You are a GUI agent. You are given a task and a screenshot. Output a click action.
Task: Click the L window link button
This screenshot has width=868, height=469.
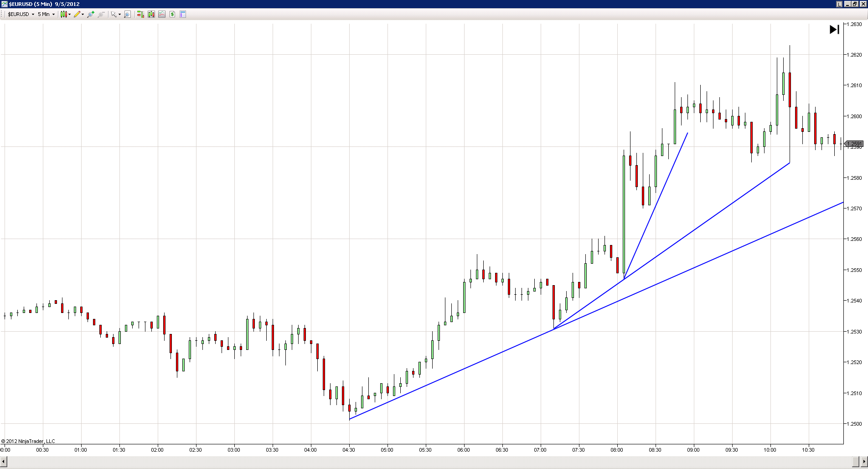point(839,4)
